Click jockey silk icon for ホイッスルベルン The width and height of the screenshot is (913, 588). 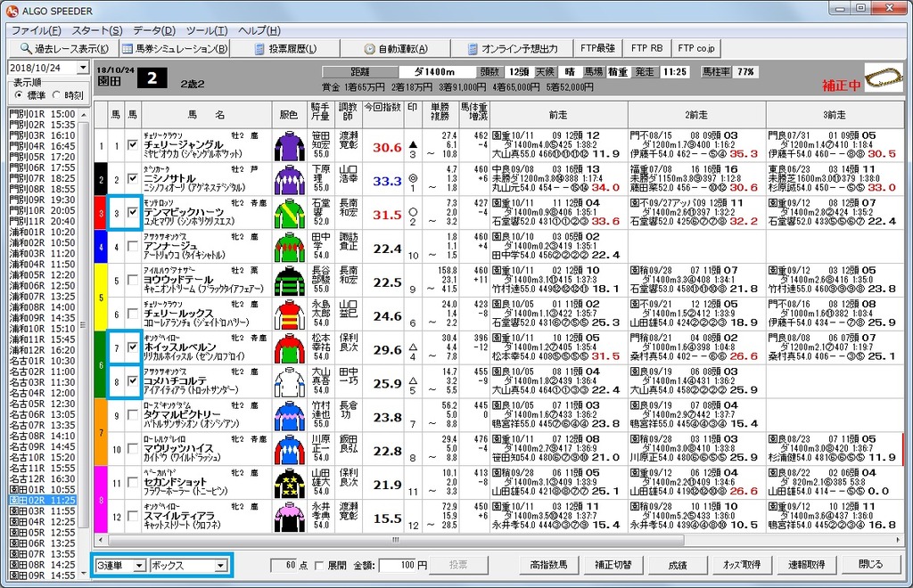pos(290,348)
